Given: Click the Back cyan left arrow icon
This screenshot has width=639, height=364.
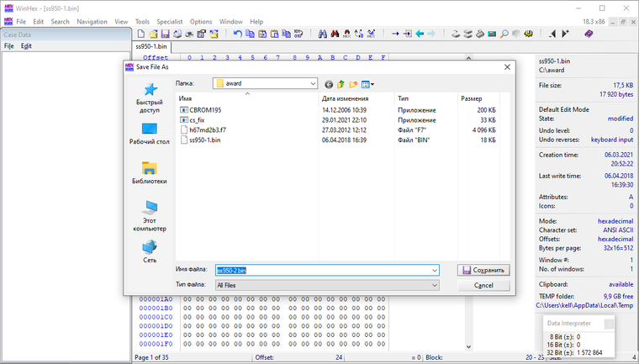Looking at the screenshot, I should (420, 34).
